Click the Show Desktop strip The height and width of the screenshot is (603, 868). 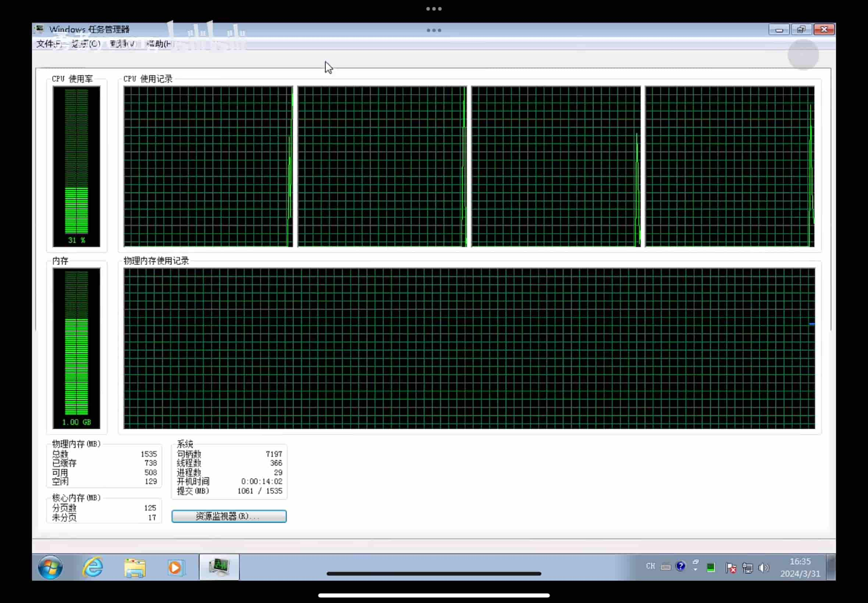pos(831,567)
